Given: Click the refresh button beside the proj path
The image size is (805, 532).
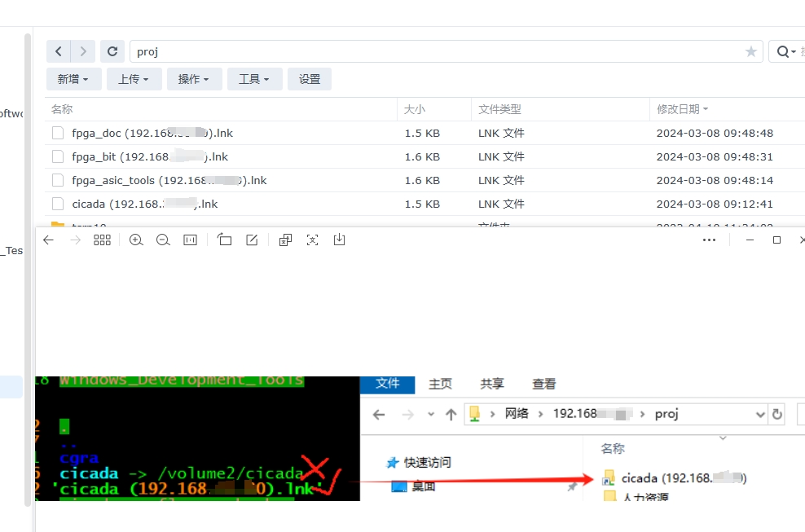Looking at the screenshot, I should 112,51.
